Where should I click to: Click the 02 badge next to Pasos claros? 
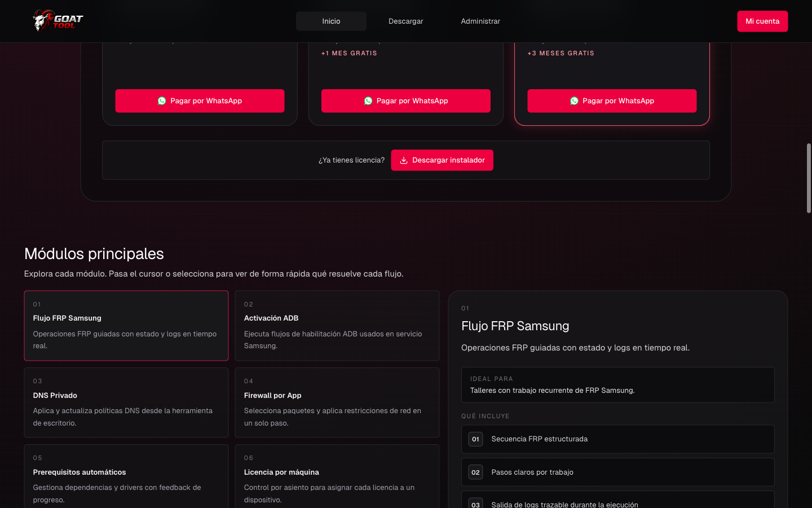pos(475,472)
